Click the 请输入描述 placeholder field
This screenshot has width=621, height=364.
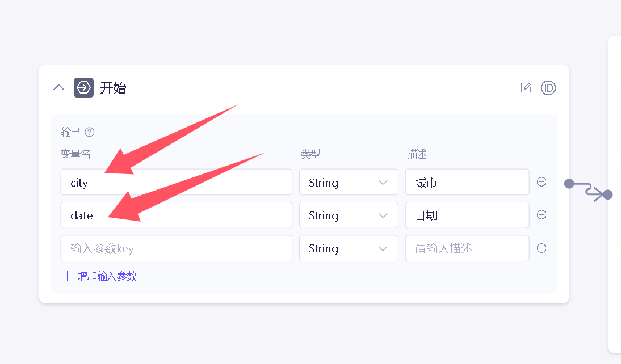[467, 248]
